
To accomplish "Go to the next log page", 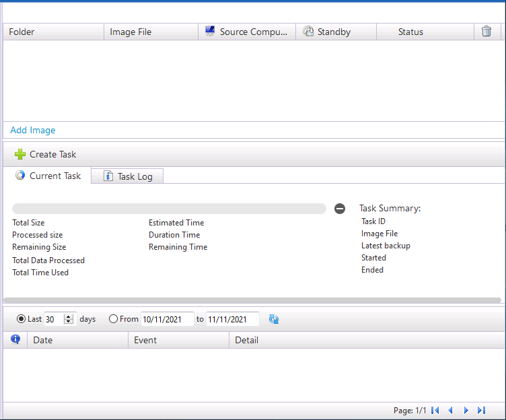I will (x=466, y=410).
